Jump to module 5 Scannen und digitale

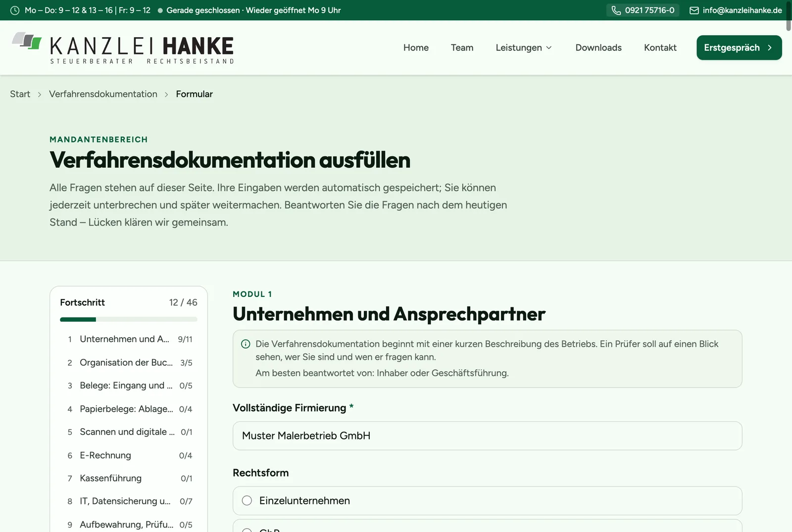tap(129, 432)
